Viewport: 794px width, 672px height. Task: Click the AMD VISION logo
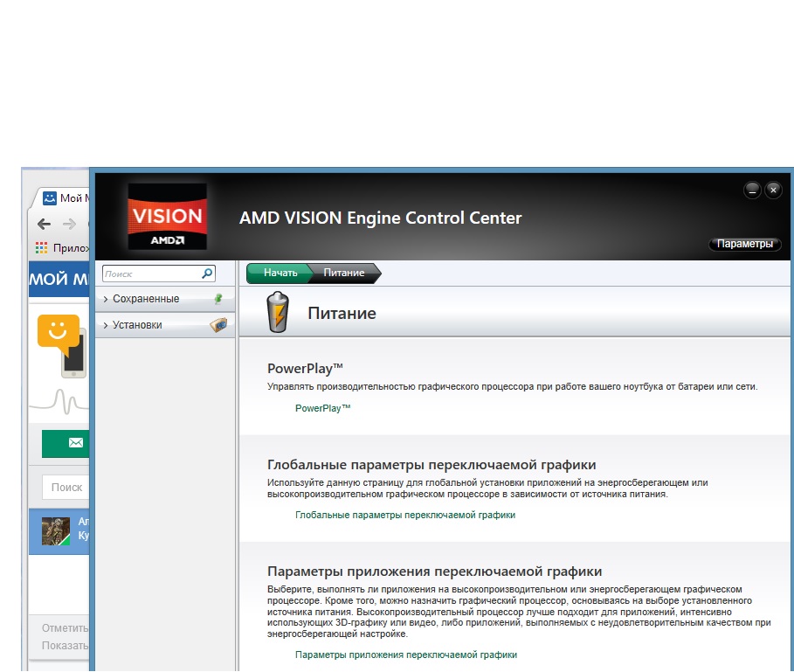click(x=167, y=216)
